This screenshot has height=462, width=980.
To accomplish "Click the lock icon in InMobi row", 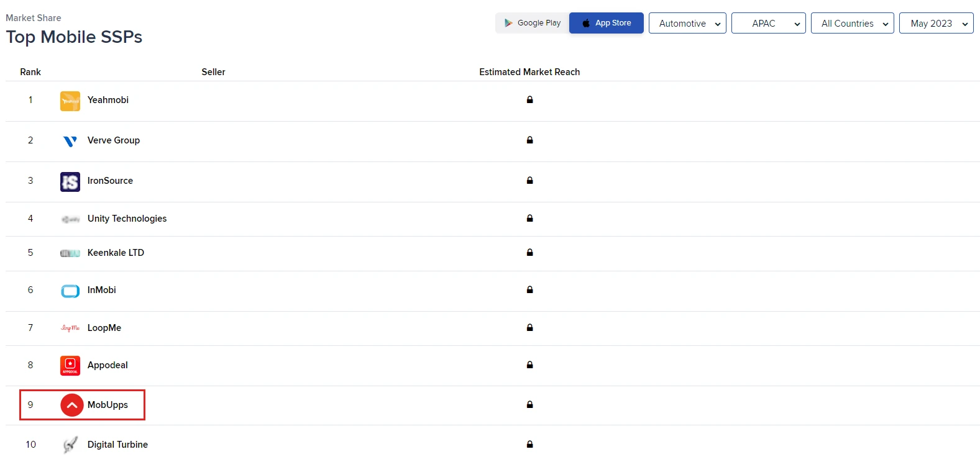I will (x=530, y=289).
